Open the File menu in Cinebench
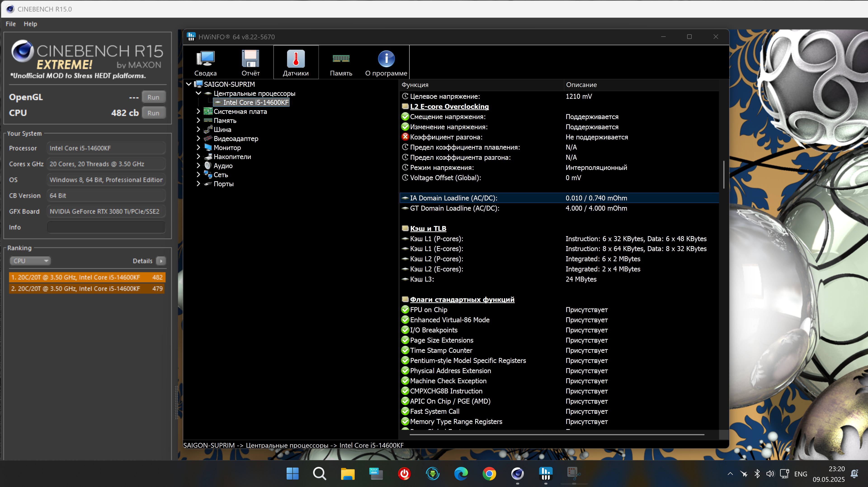The image size is (868, 487). (10, 24)
